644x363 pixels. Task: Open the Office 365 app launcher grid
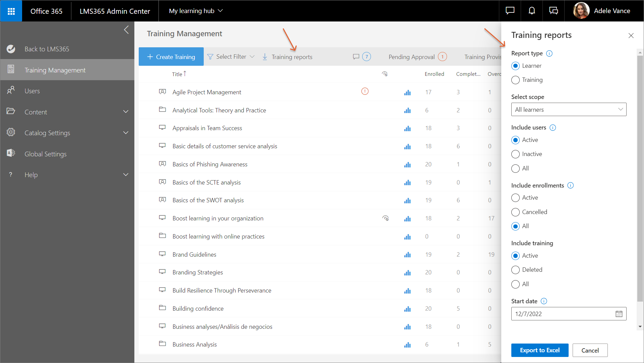(11, 11)
